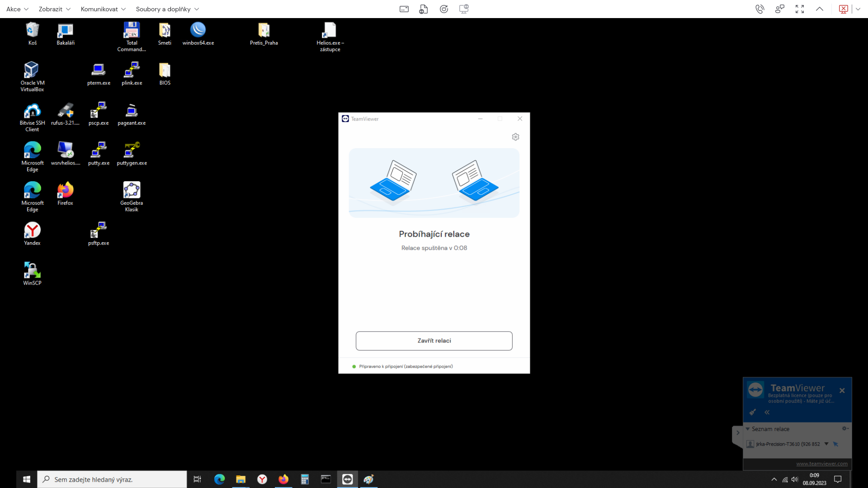Image resolution: width=868 pixels, height=488 pixels.
Task: Enter fullscreen using the expand arrows icon
Action: click(799, 9)
